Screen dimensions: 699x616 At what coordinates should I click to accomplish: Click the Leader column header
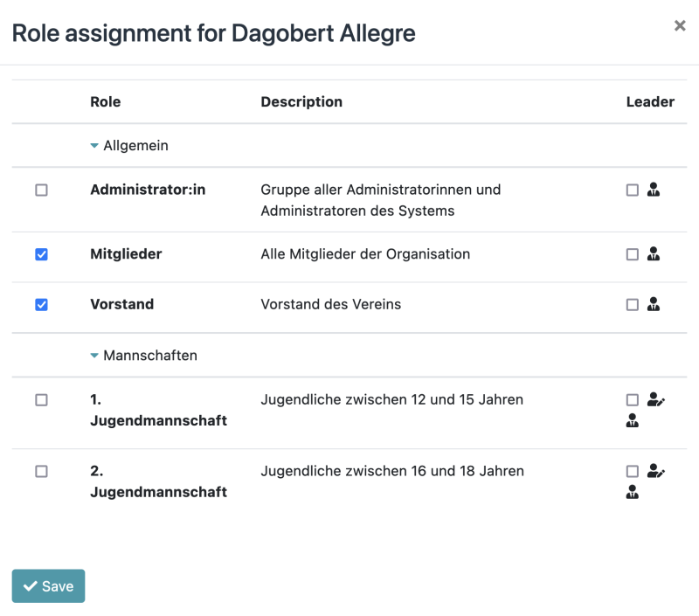coord(650,101)
